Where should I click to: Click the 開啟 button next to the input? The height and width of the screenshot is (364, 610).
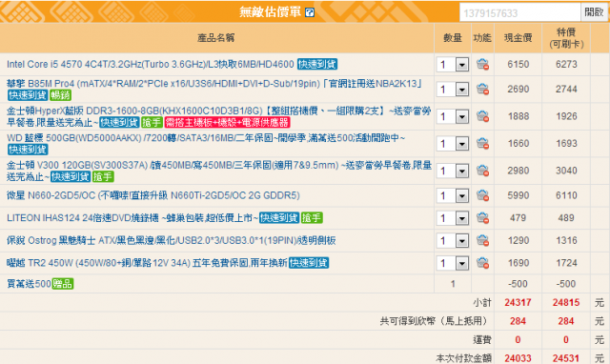pos(594,12)
